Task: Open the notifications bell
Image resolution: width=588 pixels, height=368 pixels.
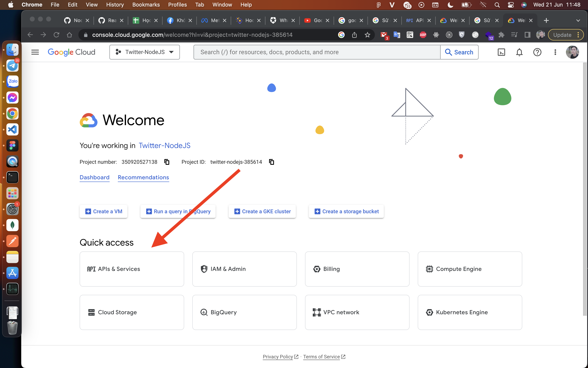Action: (519, 52)
